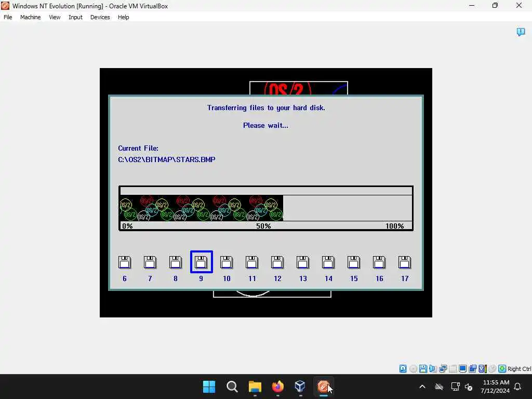Open the VirtualBox notification center icon
The width and height of the screenshot is (532, 399).
pos(521,32)
